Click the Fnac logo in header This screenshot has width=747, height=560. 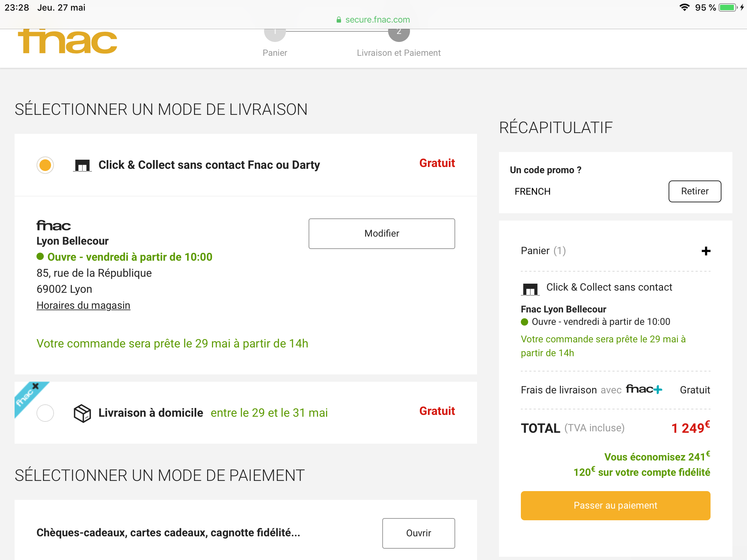67,42
